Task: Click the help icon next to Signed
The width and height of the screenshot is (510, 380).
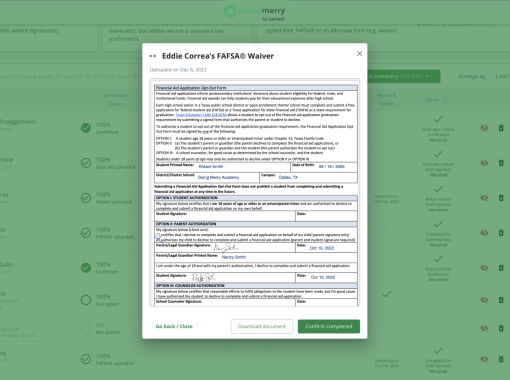Action: pos(445,100)
